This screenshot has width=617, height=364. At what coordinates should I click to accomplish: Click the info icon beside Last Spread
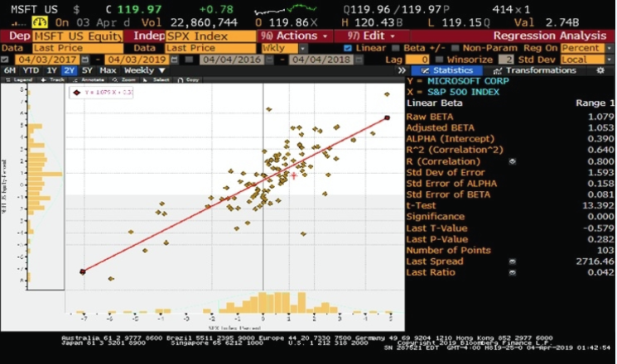click(513, 261)
